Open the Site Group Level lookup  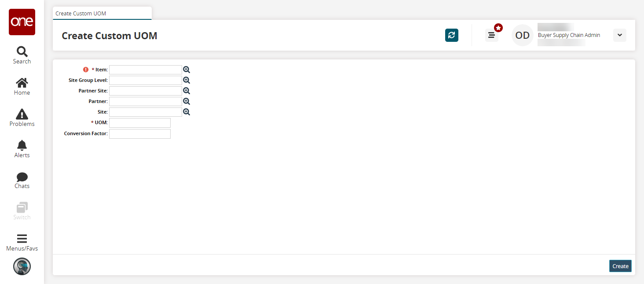click(187, 80)
